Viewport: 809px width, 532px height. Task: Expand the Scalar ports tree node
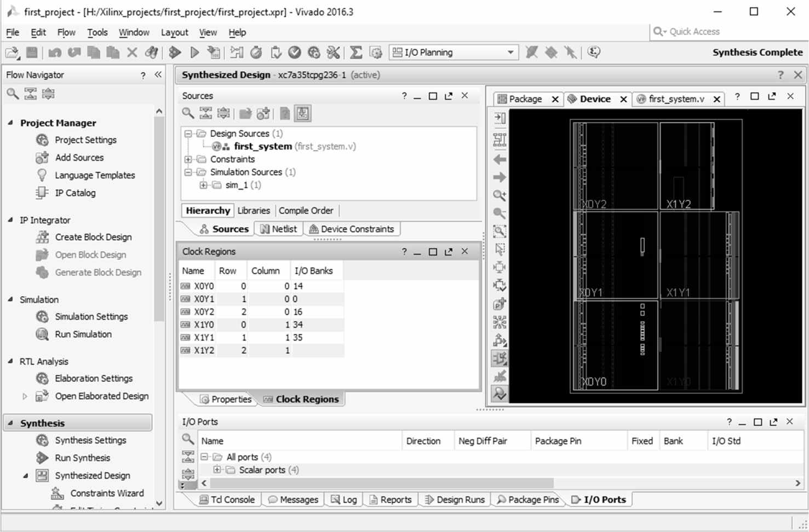tap(217, 470)
